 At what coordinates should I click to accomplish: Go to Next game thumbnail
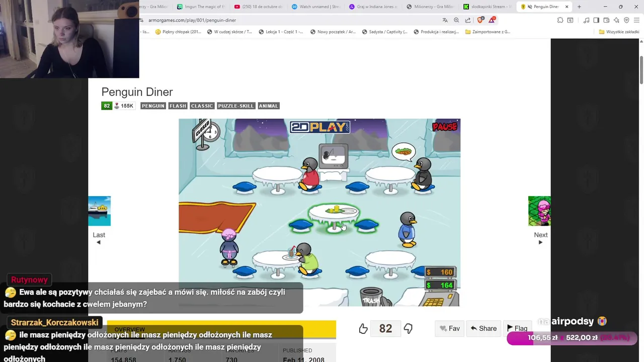(539, 211)
